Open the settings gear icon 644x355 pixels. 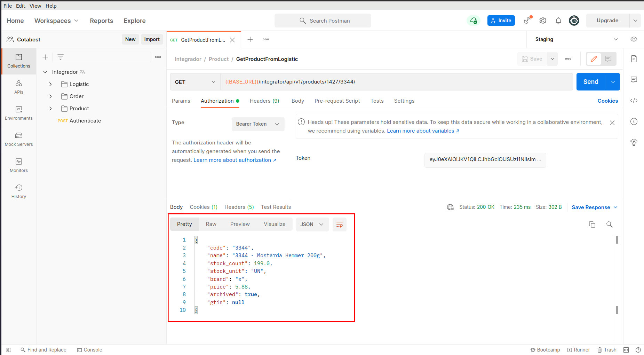(543, 21)
